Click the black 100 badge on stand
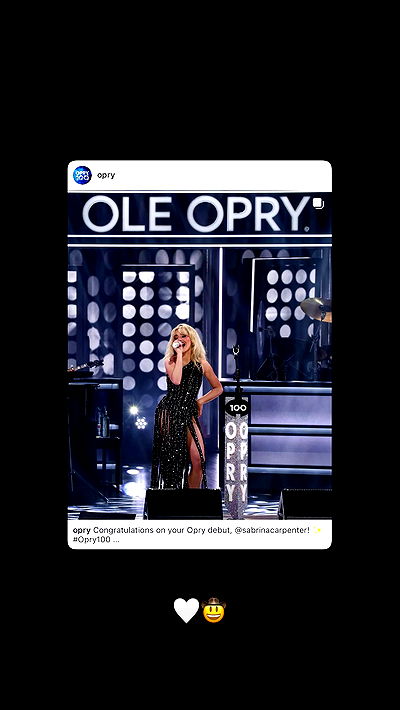The image size is (400, 710). 237,408
